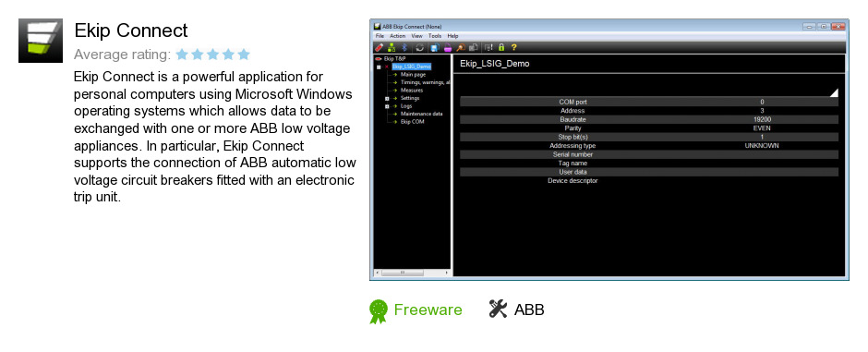Screen dimensions: 868x352
Task: Collapse the Ekip_LSIG_Demo tree node
Action: click(379, 67)
